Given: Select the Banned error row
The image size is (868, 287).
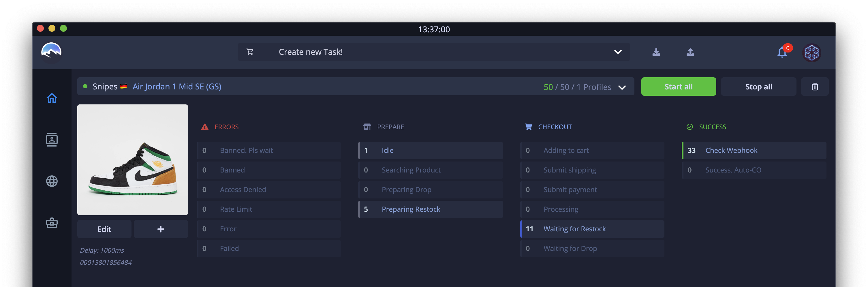Looking at the screenshot, I should [268, 170].
